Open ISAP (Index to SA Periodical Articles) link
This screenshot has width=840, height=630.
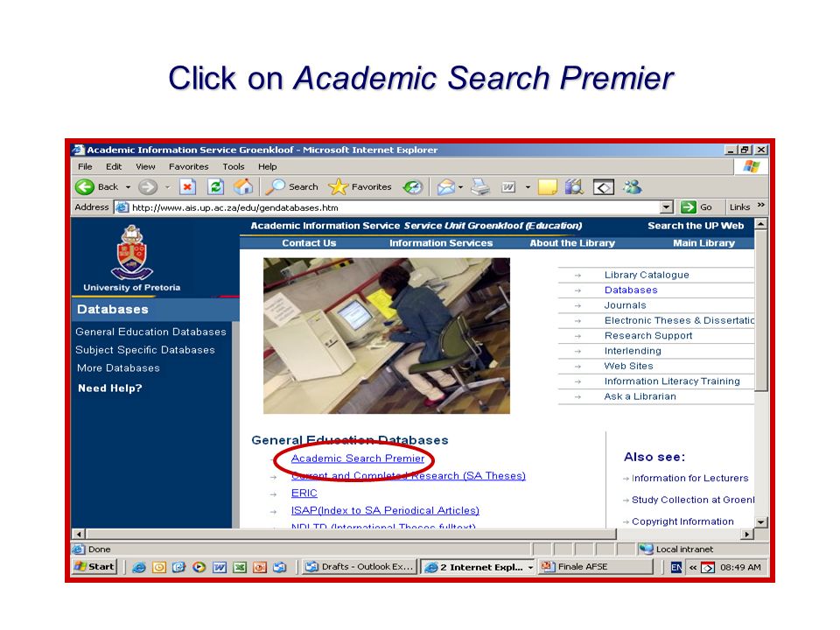click(x=385, y=510)
